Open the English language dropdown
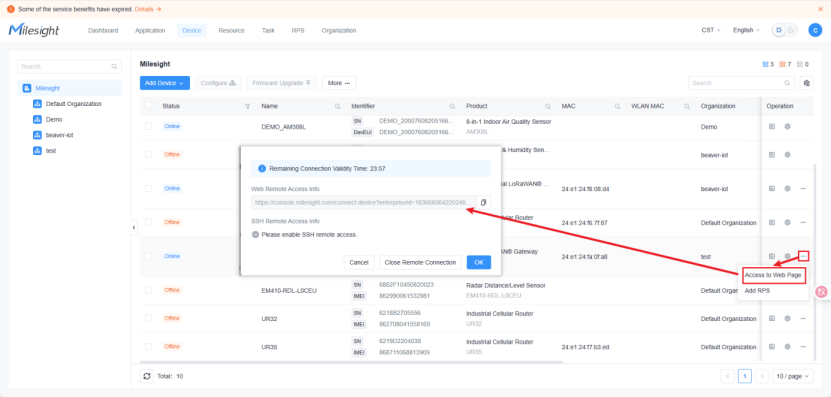 tap(746, 30)
